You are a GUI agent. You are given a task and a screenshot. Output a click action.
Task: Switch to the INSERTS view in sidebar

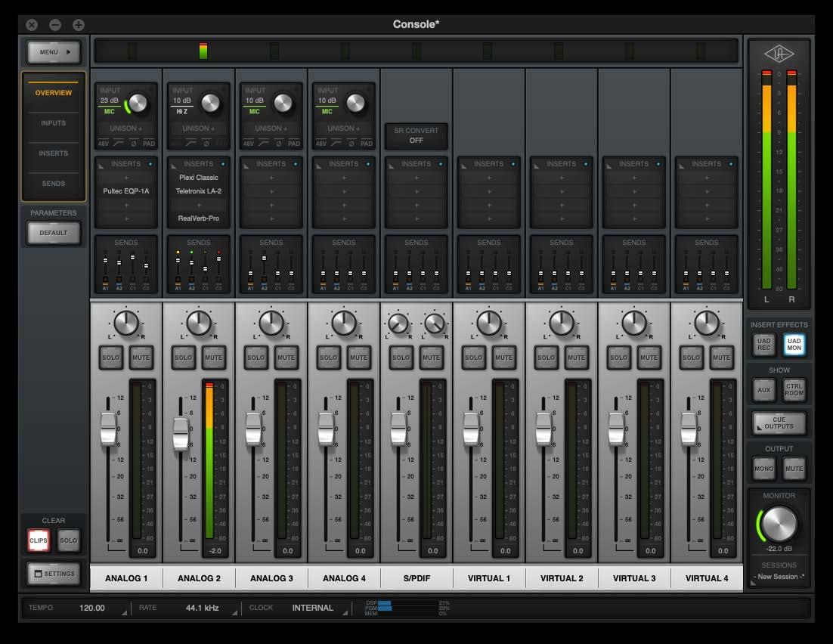54,153
